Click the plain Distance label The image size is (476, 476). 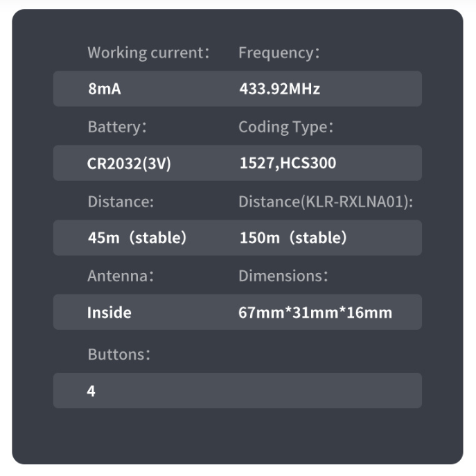[x=121, y=202]
